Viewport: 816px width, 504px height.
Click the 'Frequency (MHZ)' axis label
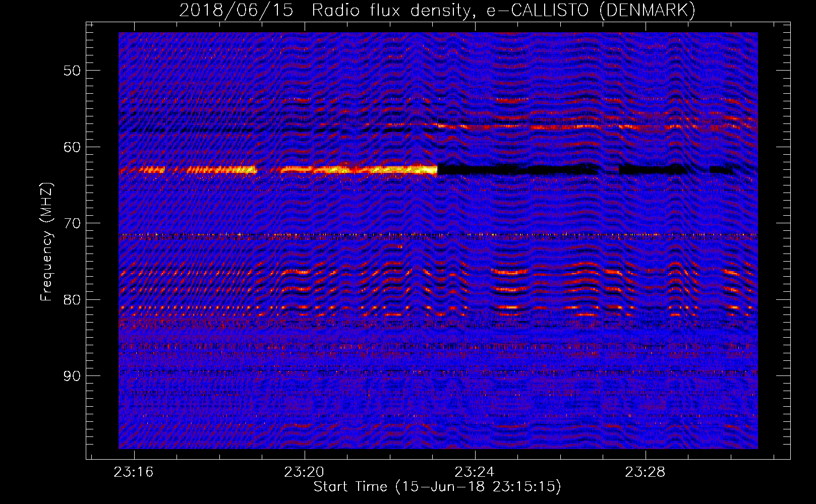pyautogui.click(x=46, y=241)
